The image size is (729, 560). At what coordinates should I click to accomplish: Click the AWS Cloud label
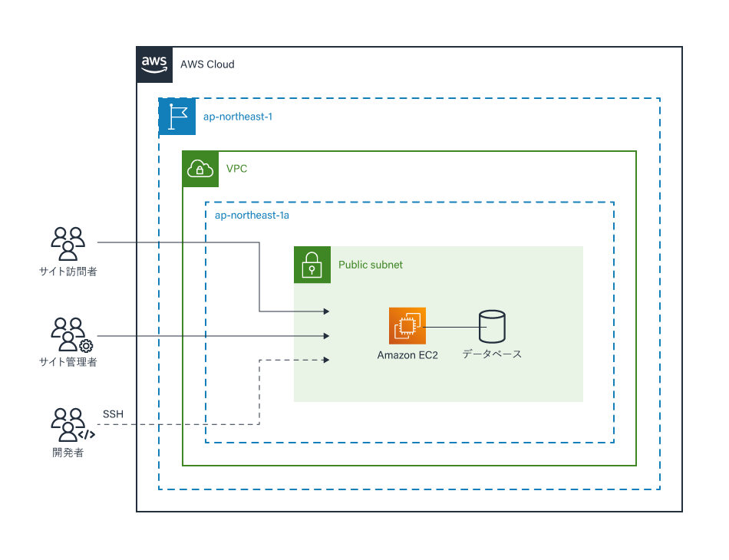pos(207,64)
